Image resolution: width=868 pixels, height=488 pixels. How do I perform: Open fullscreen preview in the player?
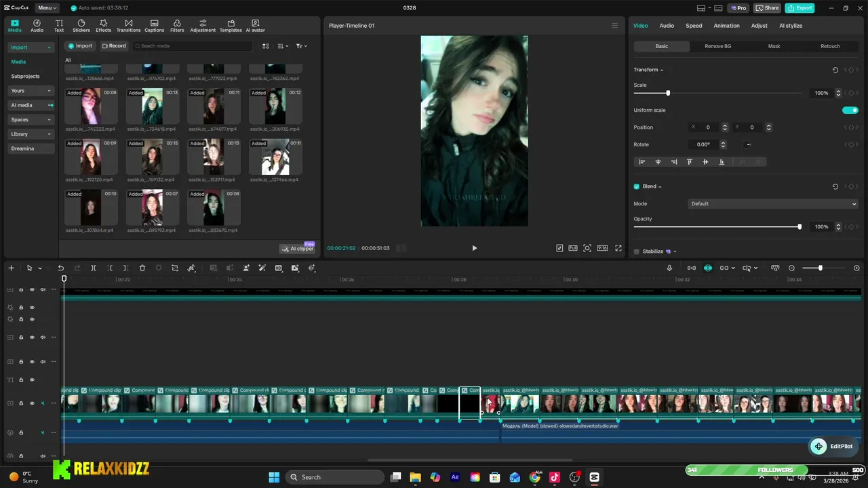coord(618,248)
